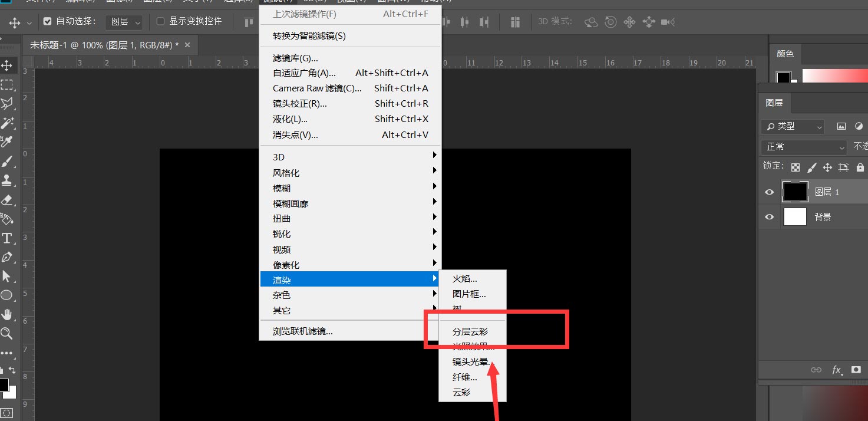
Task: Uncheck the 自动选择 checkbox
Action: 48,22
